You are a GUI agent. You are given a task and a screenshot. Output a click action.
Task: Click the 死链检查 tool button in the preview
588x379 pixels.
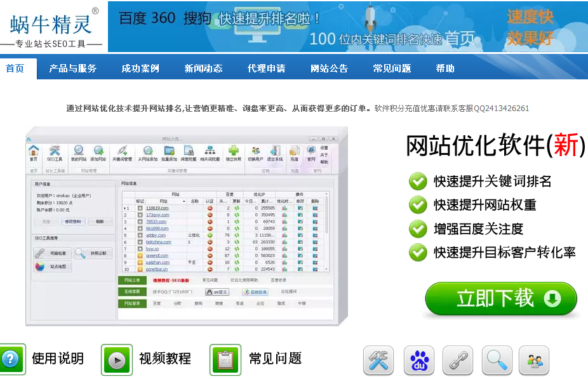point(51,253)
